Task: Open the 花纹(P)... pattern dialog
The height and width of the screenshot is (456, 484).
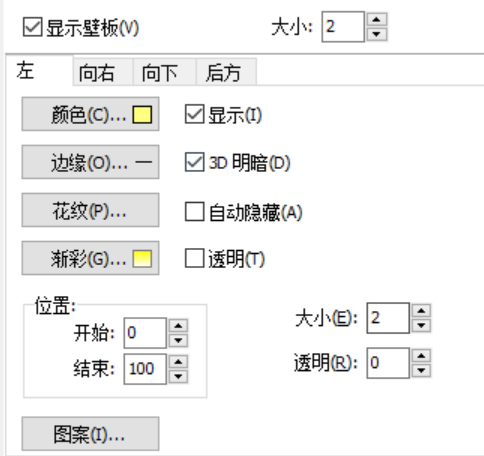Action: click(x=90, y=210)
